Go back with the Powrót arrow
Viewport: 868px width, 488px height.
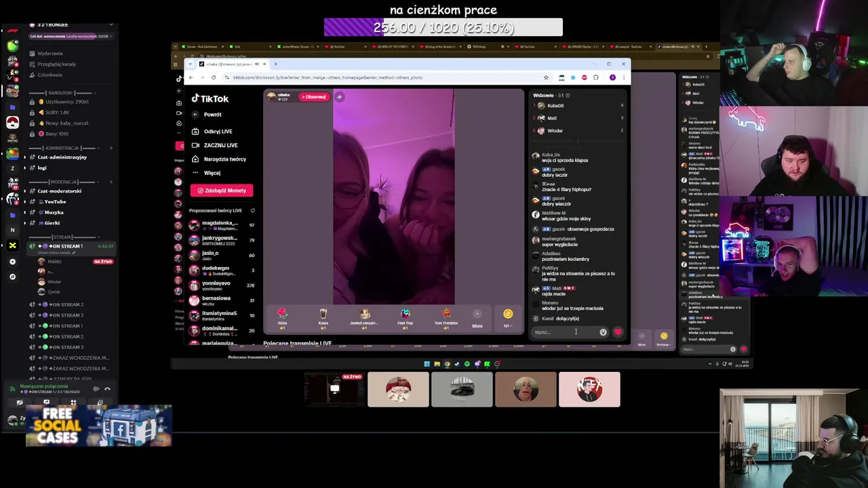pyautogui.click(x=195, y=115)
